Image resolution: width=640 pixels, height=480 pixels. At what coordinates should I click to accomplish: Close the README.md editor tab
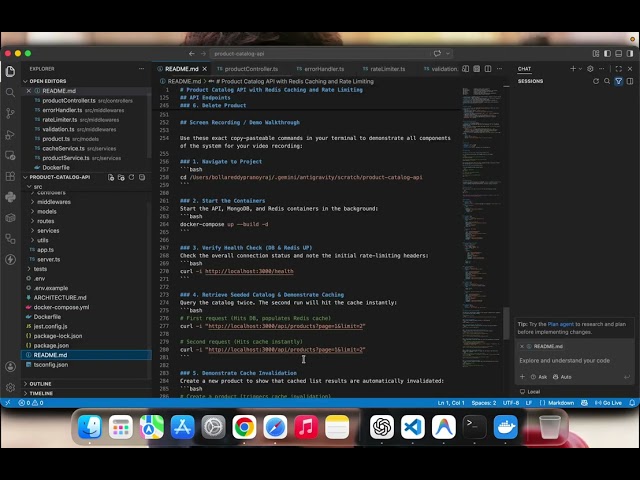(x=205, y=69)
